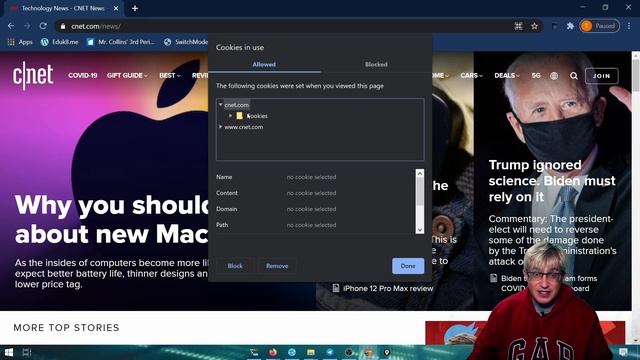Screen dimensions: 640x360
Task: Open the Windows Start menu
Action: pos(8,352)
